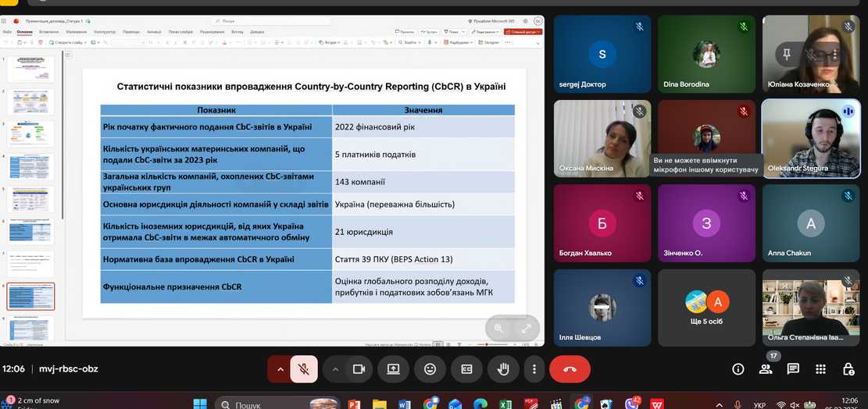Image resolution: width=868 pixels, height=409 pixels.
Task: Open the meeting chat panel
Action: pyautogui.click(x=793, y=369)
